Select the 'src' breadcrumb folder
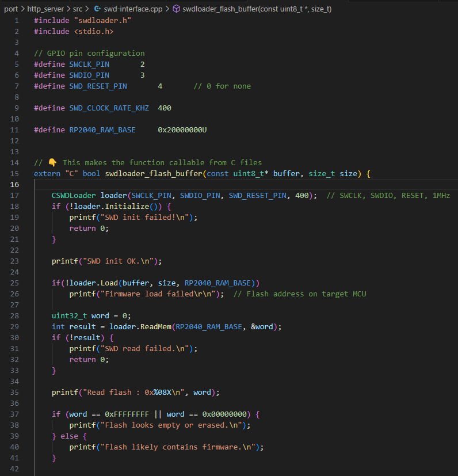This screenshot has width=458, height=476. click(x=78, y=9)
